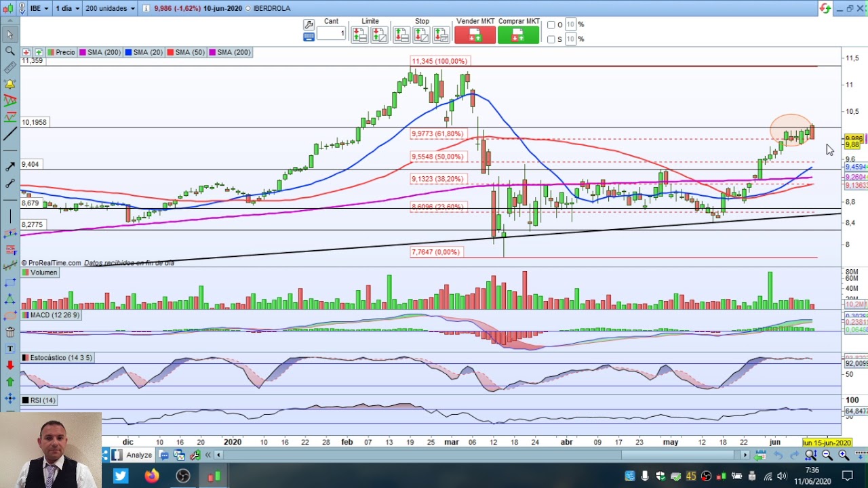868x488 pixels.
Task: Place first Stop order icon
Action: click(x=401, y=35)
